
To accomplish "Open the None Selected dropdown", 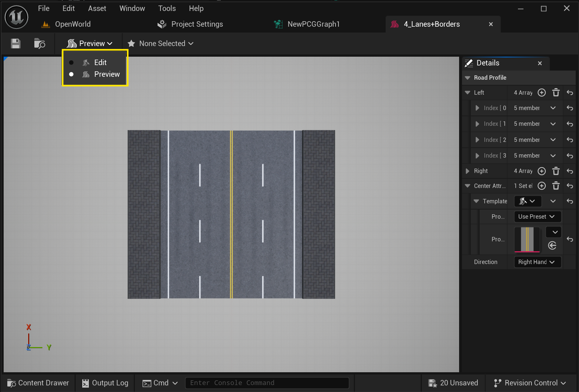I will pyautogui.click(x=160, y=44).
